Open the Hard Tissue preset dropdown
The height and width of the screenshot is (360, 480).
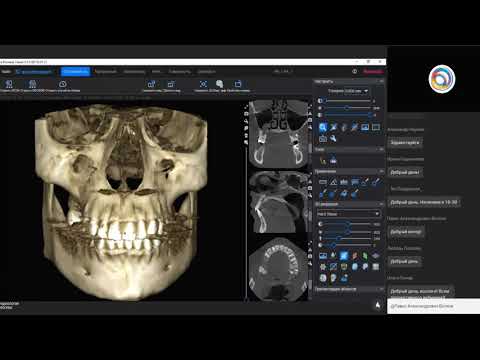(348, 214)
